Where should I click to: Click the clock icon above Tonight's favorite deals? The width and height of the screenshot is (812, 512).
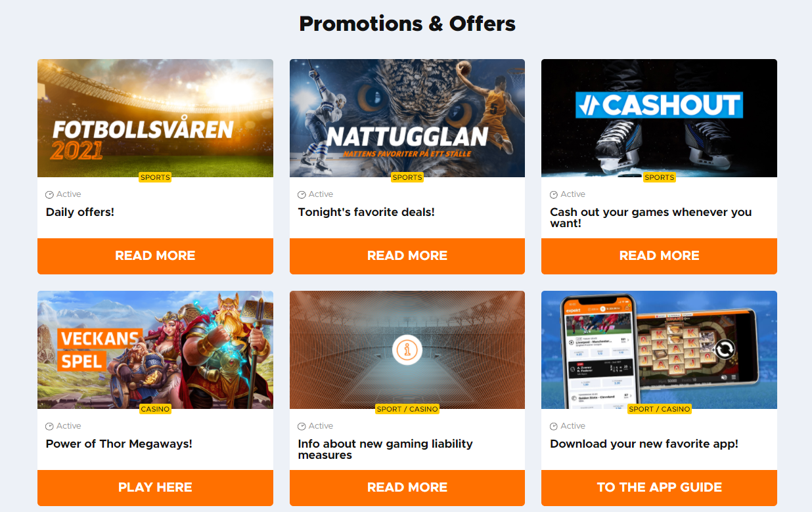(x=302, y=195)
